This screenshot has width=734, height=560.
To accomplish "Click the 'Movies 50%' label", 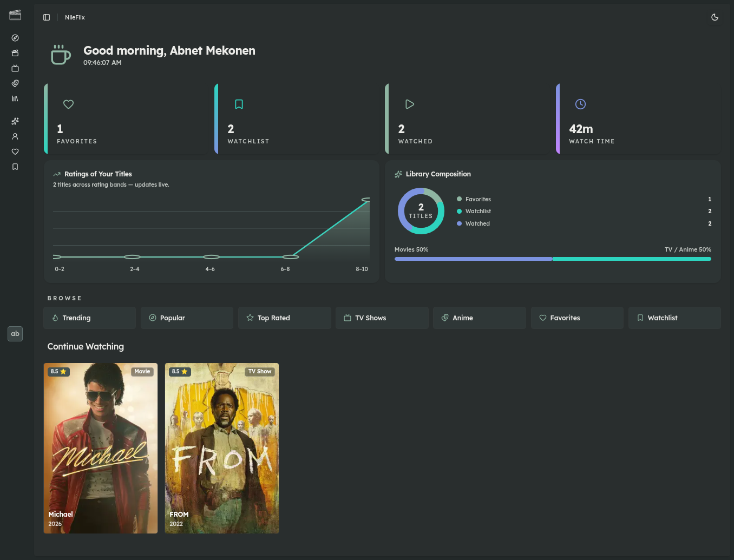I will coord(411,249).
